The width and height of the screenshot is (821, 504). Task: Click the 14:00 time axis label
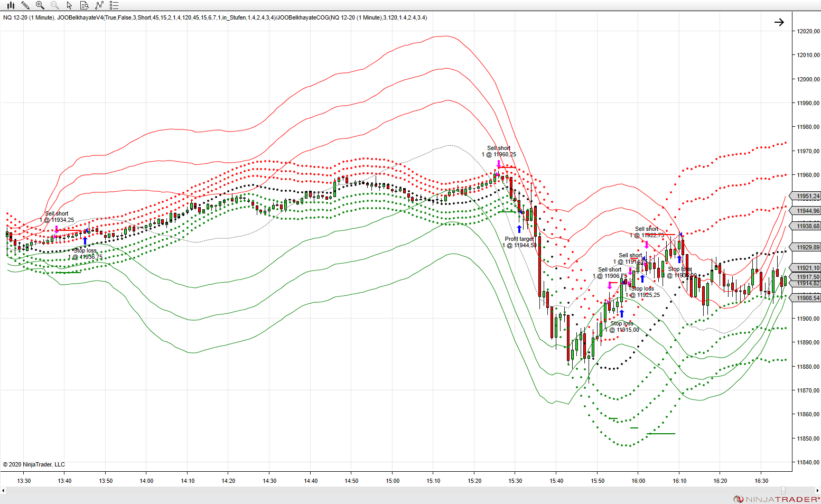(146, 481)
